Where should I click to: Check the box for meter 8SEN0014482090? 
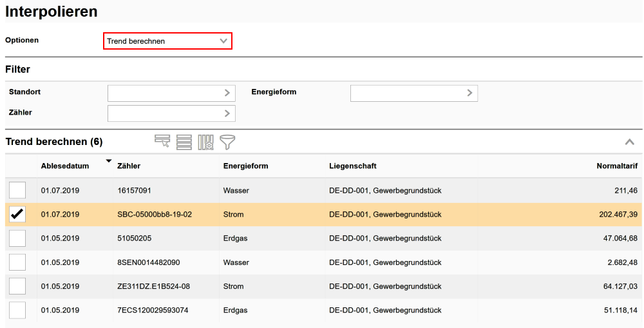17,262
